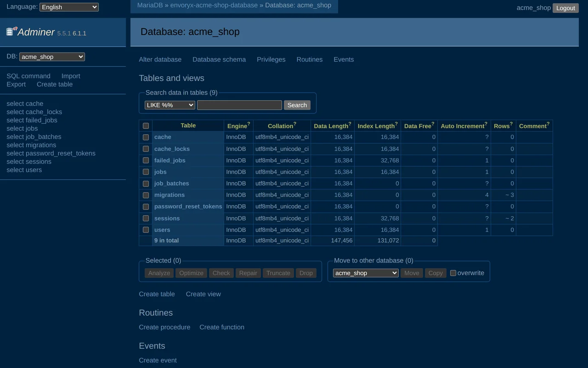Tick the select-all tables header checkbox
The image size is (588, 368).
[x=146, y=126]
